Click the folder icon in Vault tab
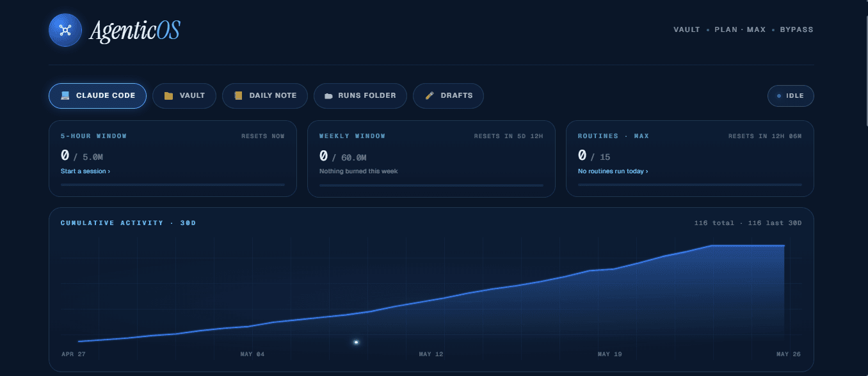868x376 pixels. coord(168,96)
